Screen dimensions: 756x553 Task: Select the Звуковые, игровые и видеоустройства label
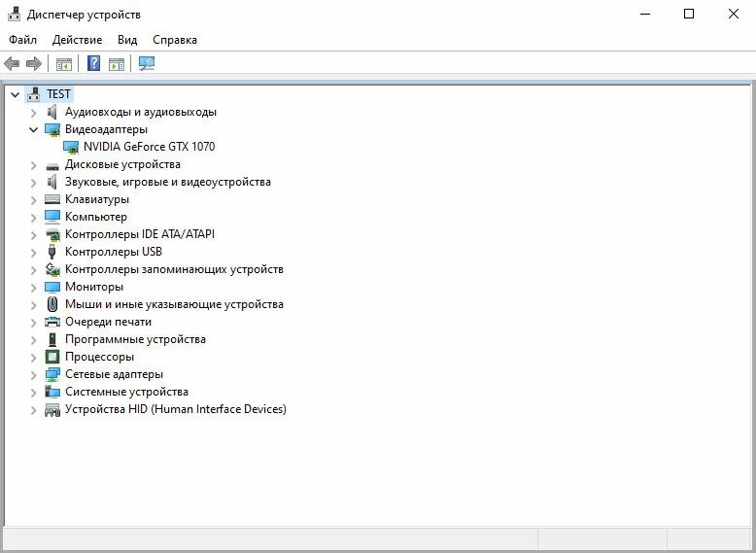pyautogui.click(x=168, y=182)
